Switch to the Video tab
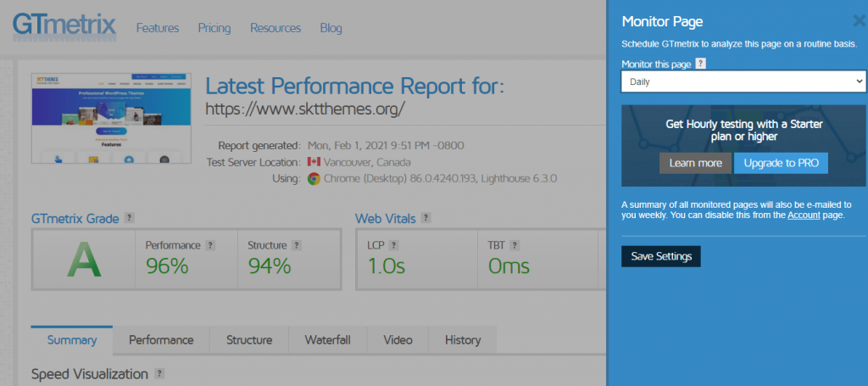The height and width of the screenshot is (386, 868). [398, 340]
